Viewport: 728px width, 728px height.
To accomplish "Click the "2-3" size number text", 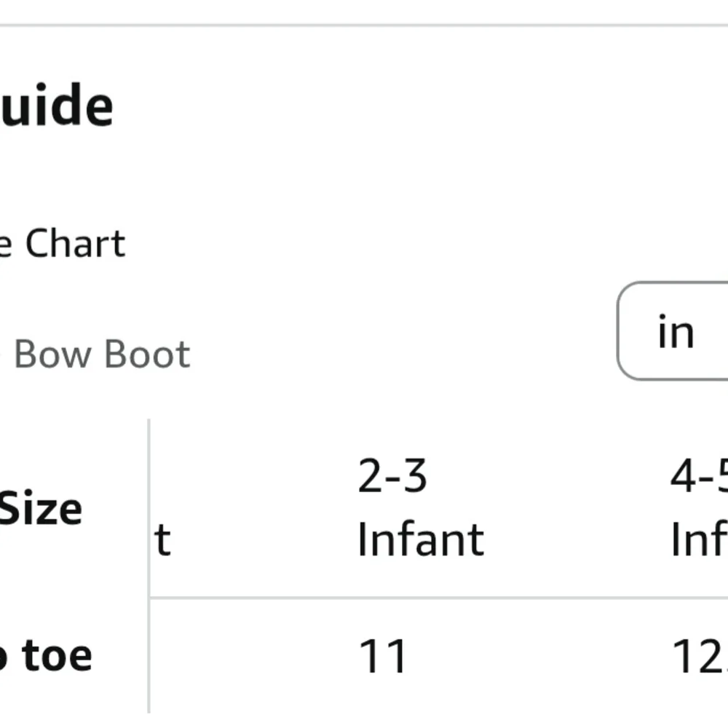I will tap(392, 475).
